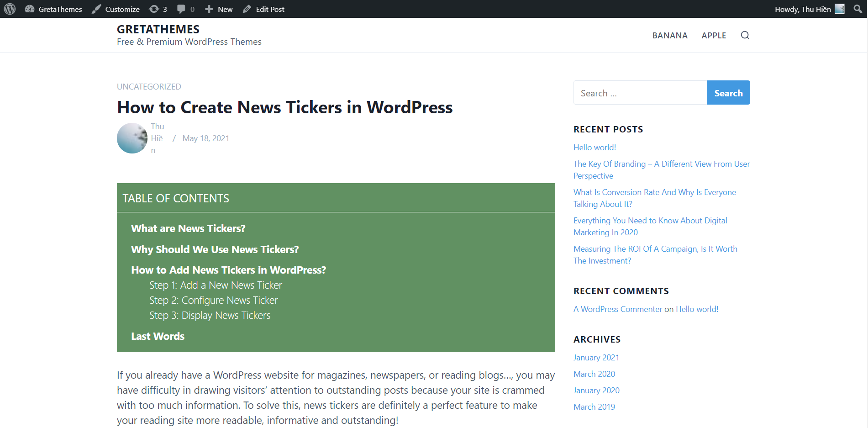
Task: Open the comments bubble icon
Action: tap(181, 9)
